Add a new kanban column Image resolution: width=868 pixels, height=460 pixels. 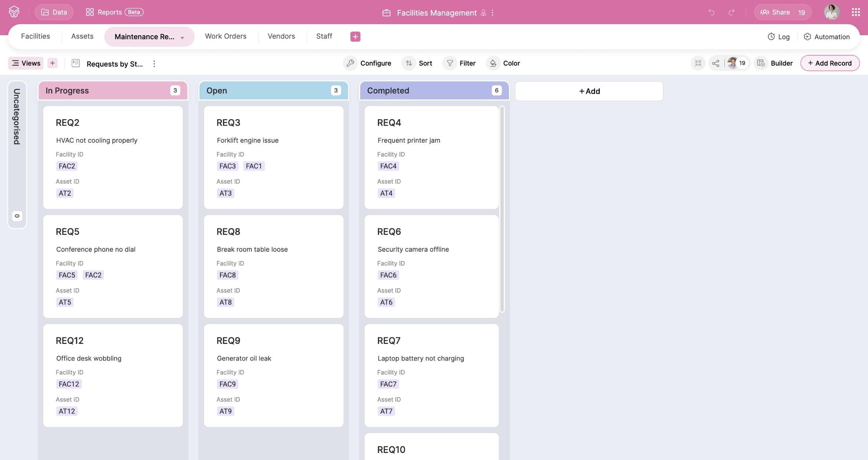coord(589,91)
